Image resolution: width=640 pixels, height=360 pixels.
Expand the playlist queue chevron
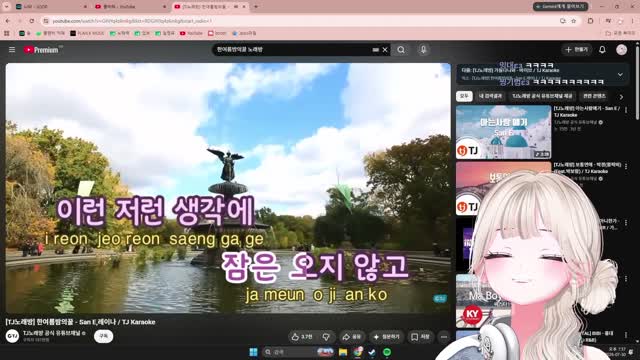tap(620, 75)
